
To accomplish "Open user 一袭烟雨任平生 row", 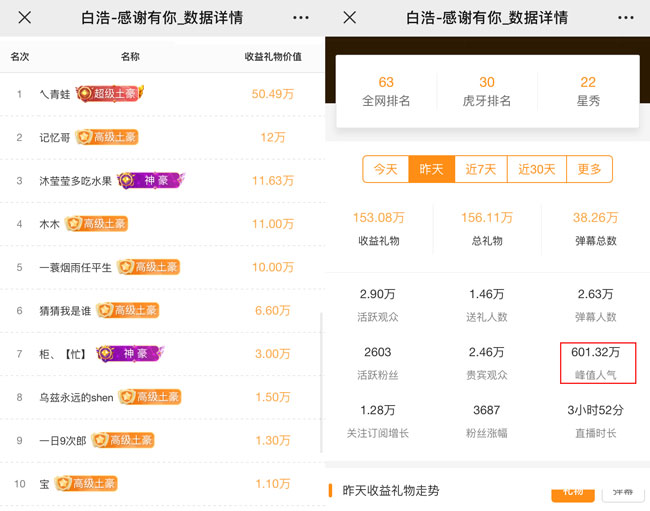I will point(160,267).
